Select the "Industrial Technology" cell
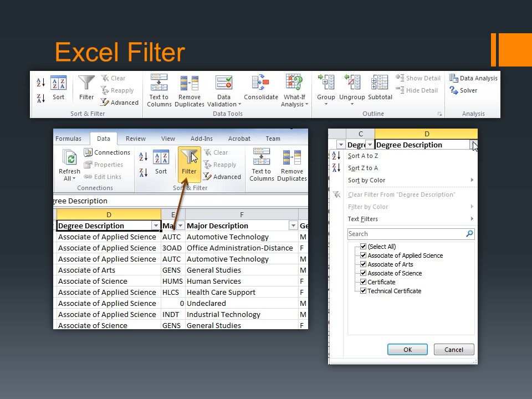The width and height of the screenshot is (532, 399). tap(242, 315)
